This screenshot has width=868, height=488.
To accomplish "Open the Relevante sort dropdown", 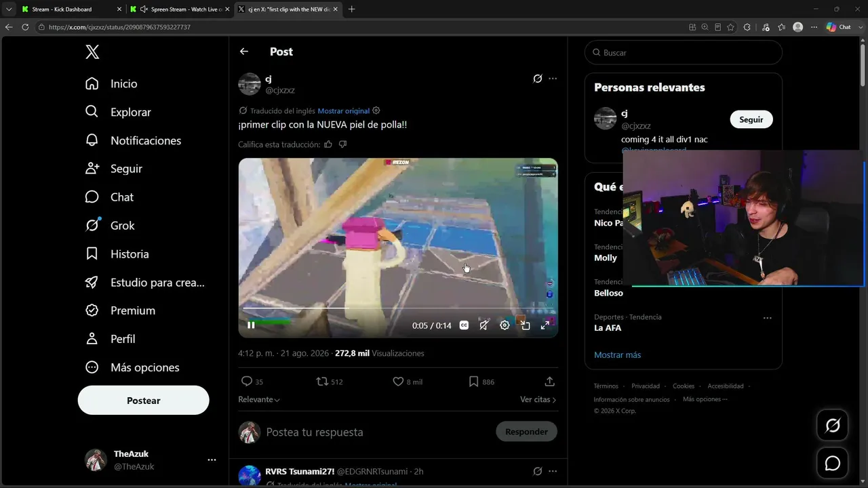I will [259, 400].
